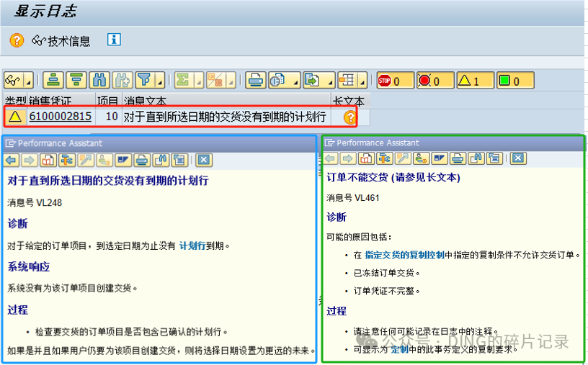
Task: Open dropdown arrow beside layout grid icon
Action: pos(362,80)
